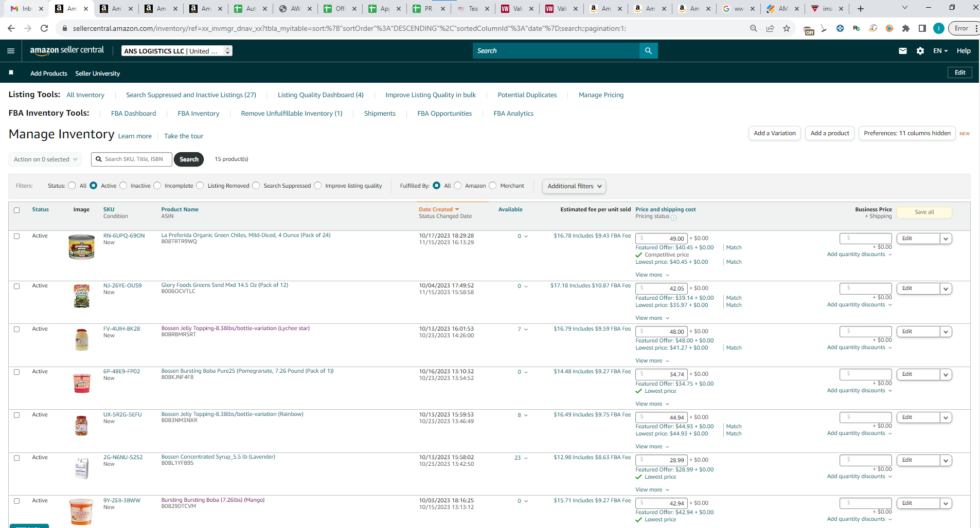Open the Bossen Concentrated Syrup Lavender image
980x528 pixels.
(81, 468)
